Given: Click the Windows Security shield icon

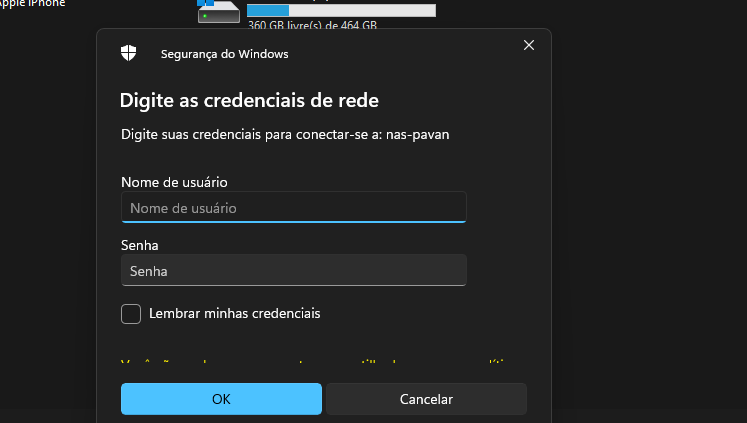Looking at the screenshot, I should 129,54.
